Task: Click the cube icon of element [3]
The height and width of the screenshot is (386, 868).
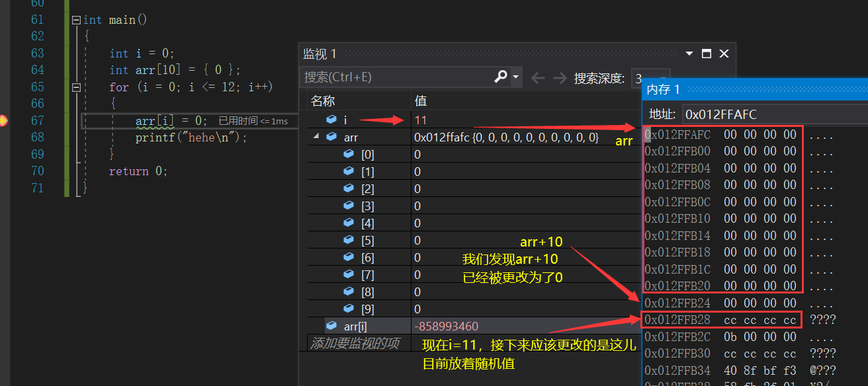Action: coord(349,206)
